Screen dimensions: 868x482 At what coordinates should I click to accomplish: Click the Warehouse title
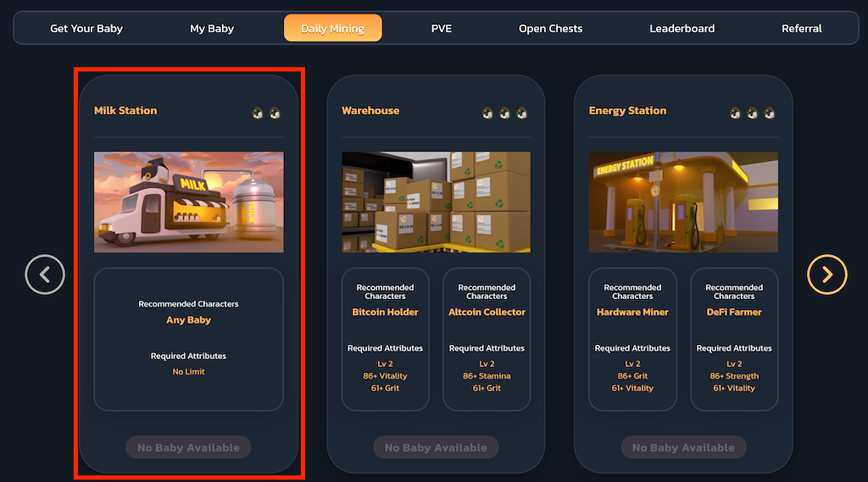(370, 111)
